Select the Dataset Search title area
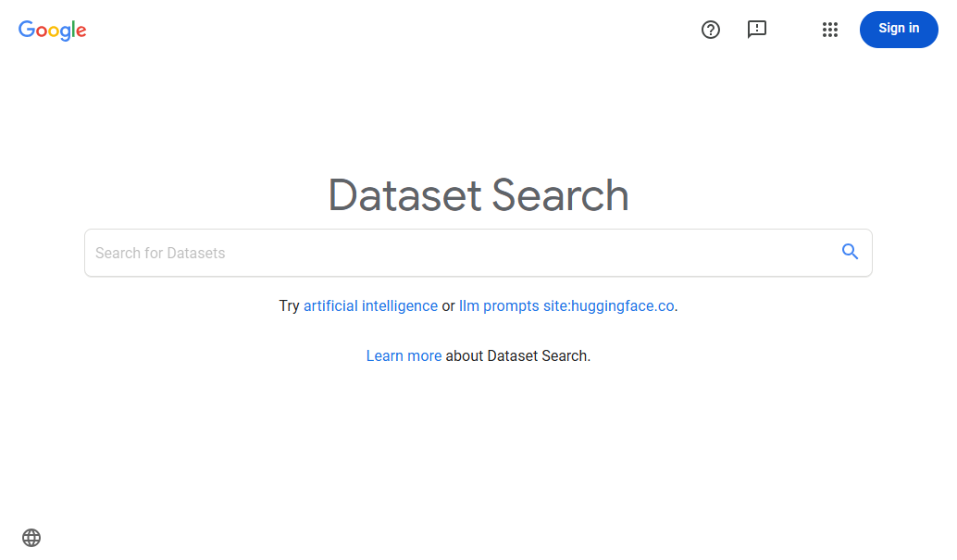The width and height of the screenshot is (957, 560). pos(478,195)
